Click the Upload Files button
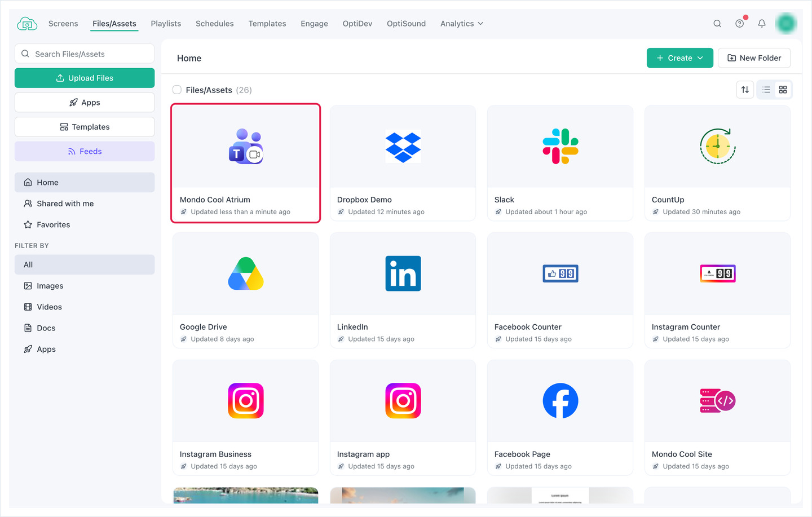Screen dimensions: 812x517 (x=85, y=78)
